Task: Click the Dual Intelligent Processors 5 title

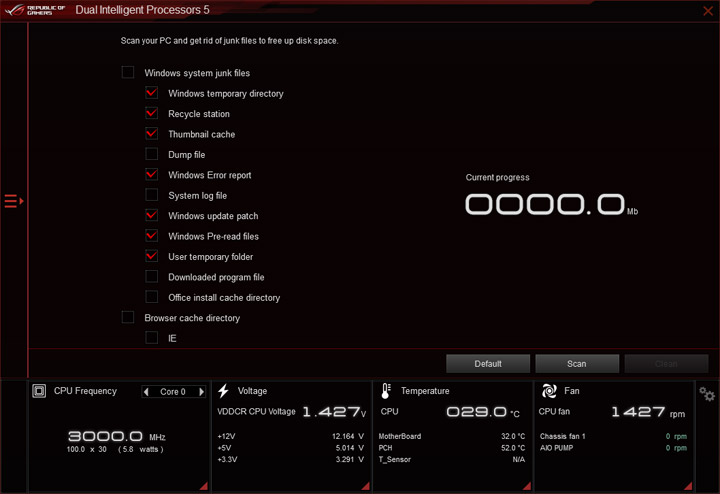Action: click(x=142, y=10)
